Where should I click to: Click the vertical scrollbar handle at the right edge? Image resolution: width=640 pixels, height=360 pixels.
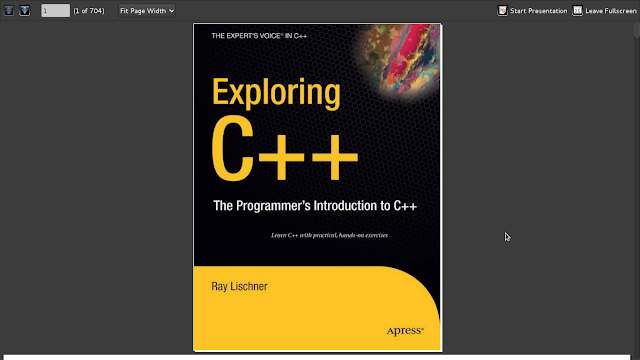[x=636, y=31]
